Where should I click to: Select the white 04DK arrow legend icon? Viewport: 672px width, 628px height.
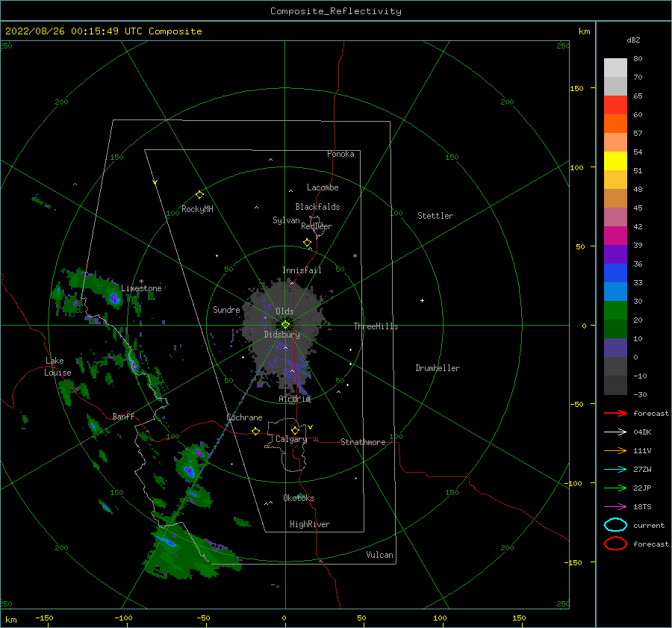[x=615, y=432]
